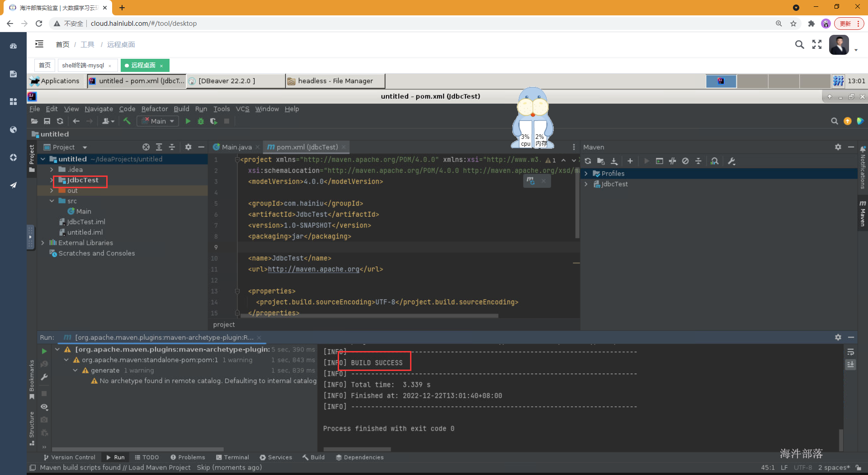The image size is (868, 475).
Task: Open Search Everywhere magnifier icon
Action: point(835,121)
